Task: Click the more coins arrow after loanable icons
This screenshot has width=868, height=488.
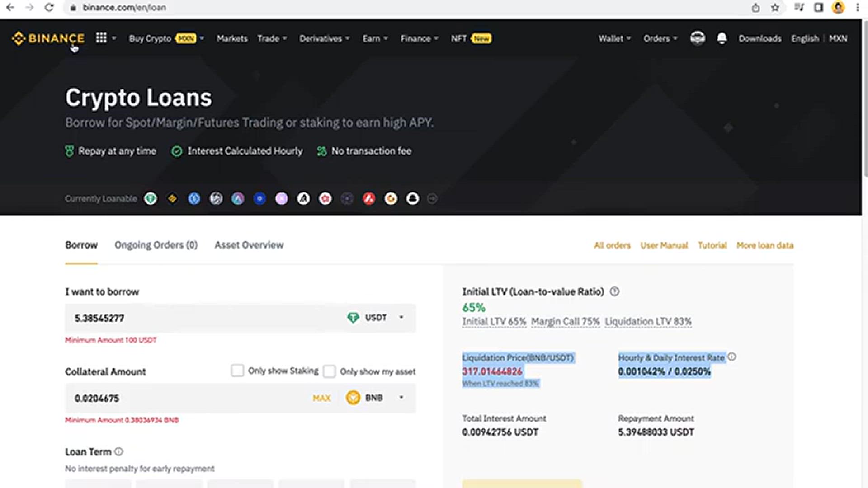Action: click(432, 198)
